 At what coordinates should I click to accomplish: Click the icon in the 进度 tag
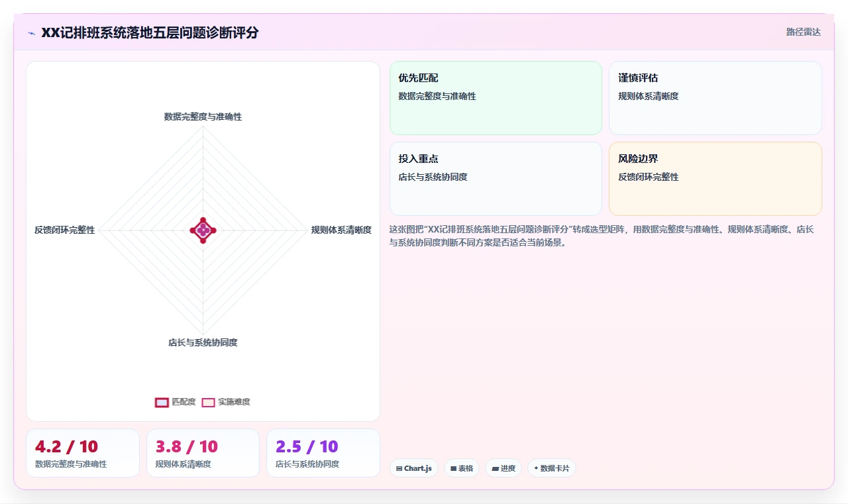pos(496,468)
